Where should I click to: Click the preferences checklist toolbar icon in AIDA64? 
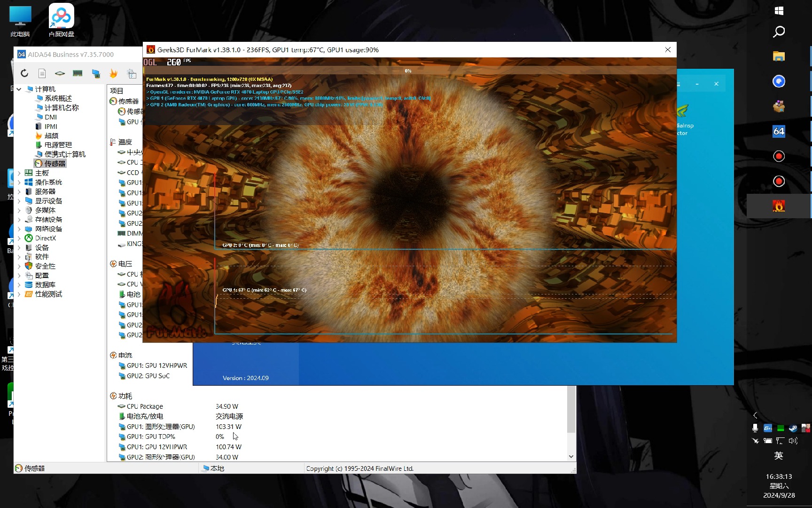coord(132,73)
